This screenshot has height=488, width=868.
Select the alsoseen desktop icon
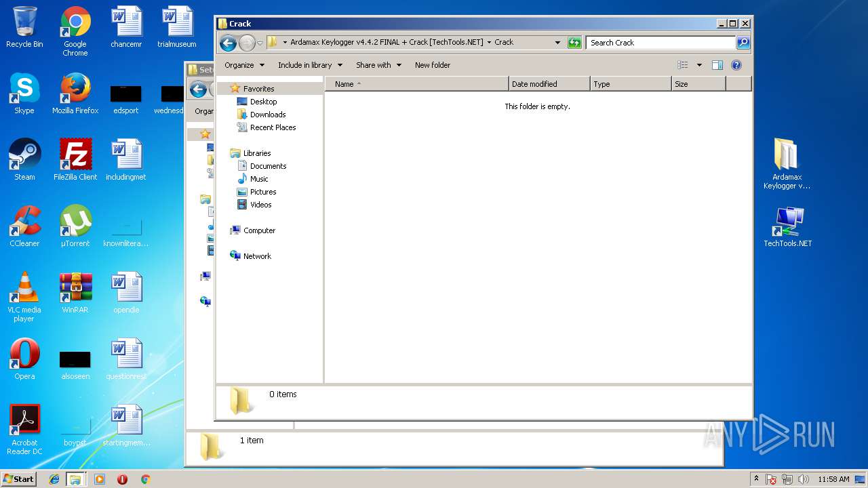tap(75, 365)
